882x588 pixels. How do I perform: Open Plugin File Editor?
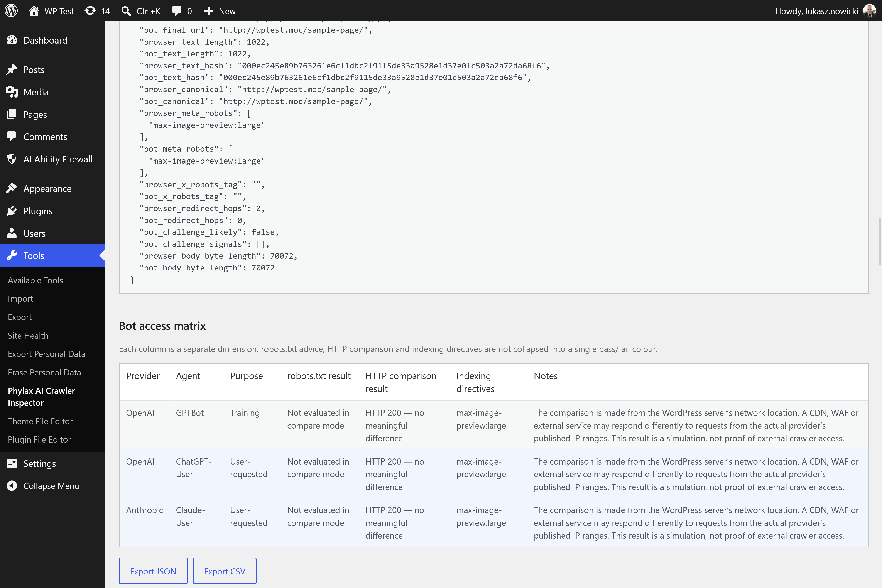[x=39, y=439]
